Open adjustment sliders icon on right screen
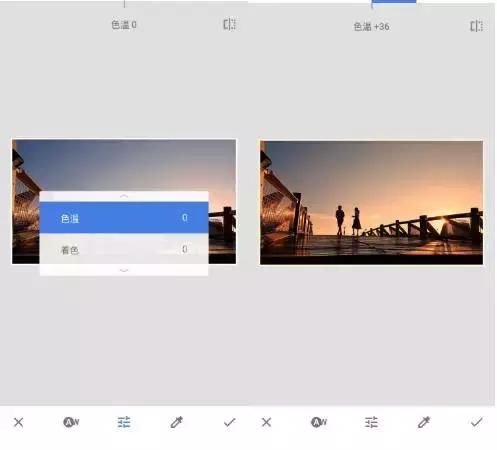Image resolution: width=497 pixels, height=450 pixels. [x=371, y=422]
